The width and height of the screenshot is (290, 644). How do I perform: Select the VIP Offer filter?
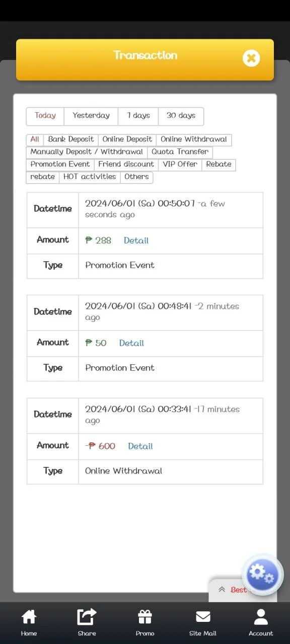tap(180, 165)
